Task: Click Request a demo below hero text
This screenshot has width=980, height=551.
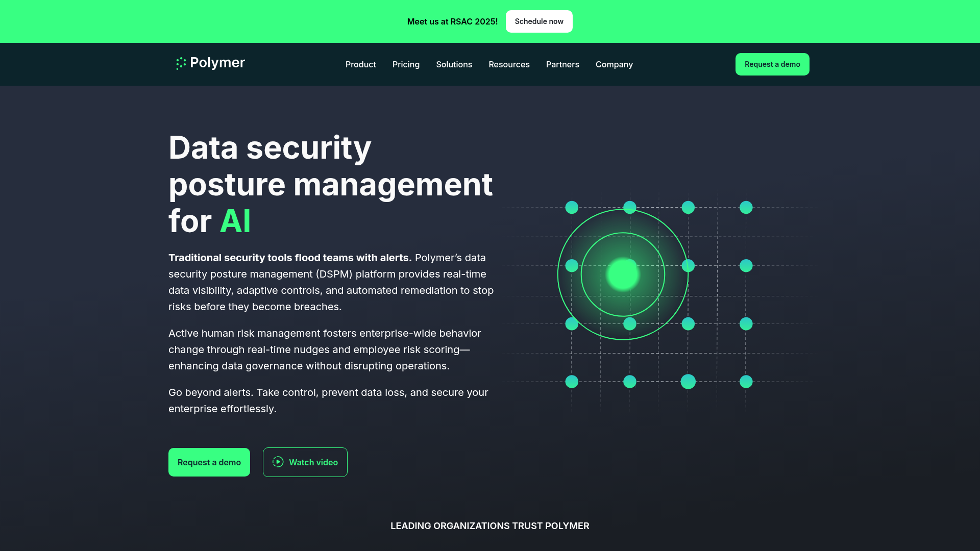Action: (209, 462)
